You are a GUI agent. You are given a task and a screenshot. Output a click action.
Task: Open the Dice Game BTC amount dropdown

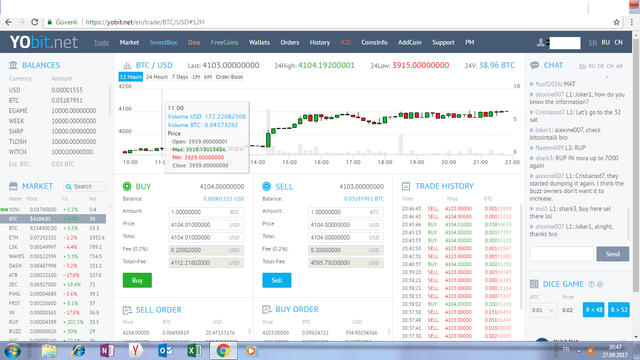[x=543, y=310]
